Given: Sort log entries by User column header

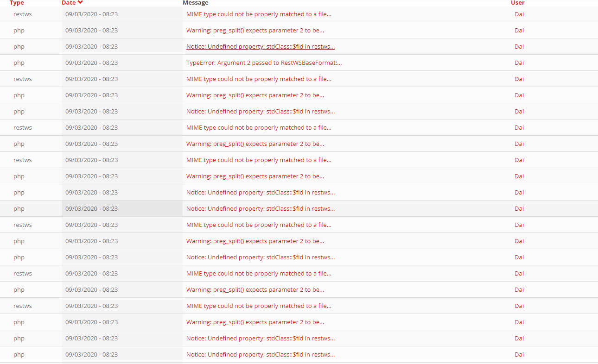Looking at the screenshot, I should [518, 3].
